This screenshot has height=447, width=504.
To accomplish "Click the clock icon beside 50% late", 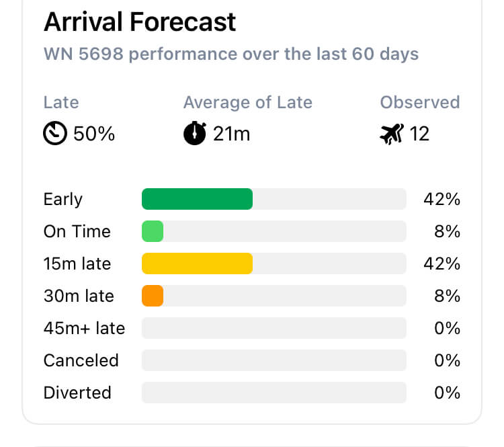I will tap(55, 133).
